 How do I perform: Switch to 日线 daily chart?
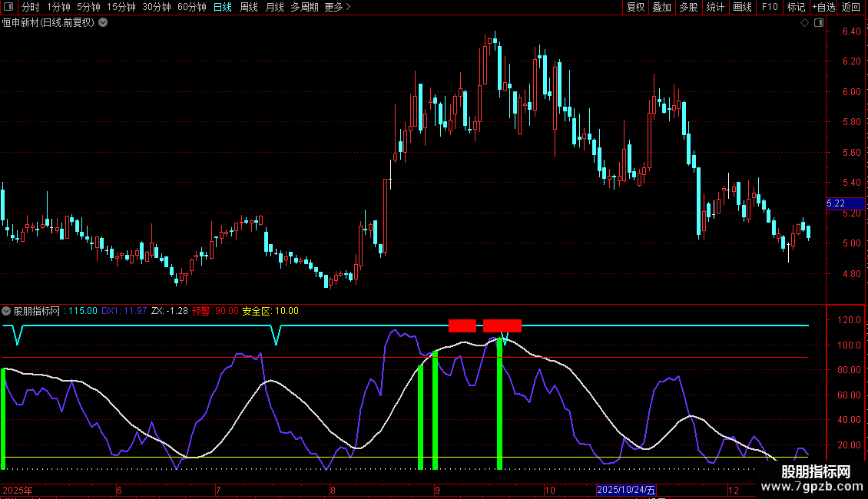coord(223,7)
